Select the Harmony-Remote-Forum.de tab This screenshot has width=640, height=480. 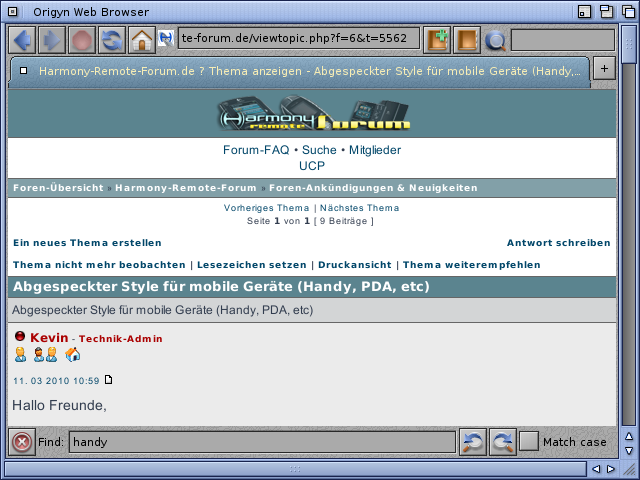(x=300, y=71)
